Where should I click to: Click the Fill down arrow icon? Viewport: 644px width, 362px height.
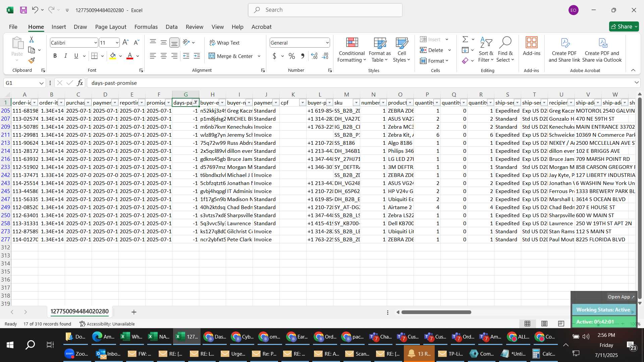[x=465, y=50]
